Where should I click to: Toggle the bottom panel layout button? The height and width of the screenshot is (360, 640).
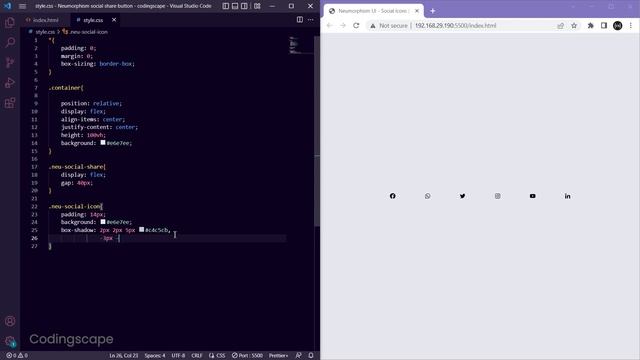235,6
